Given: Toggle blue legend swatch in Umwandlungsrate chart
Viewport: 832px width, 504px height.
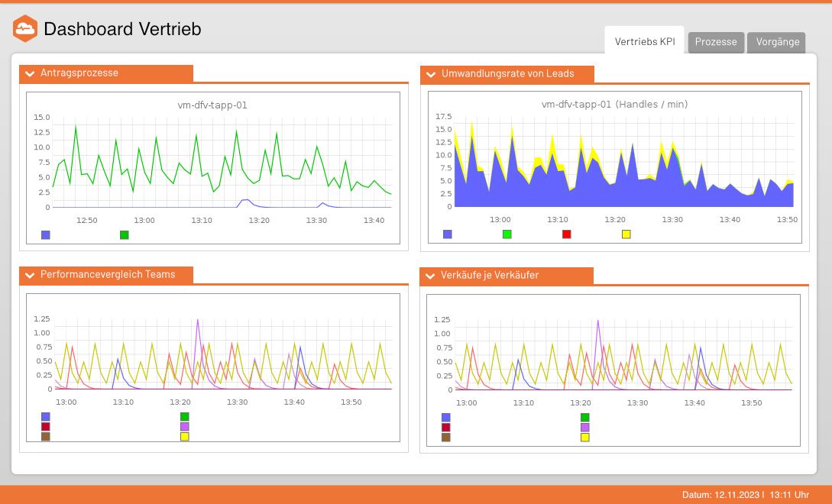Looking at the screenshot, I should pyautogui.click(x=447, y=234).
